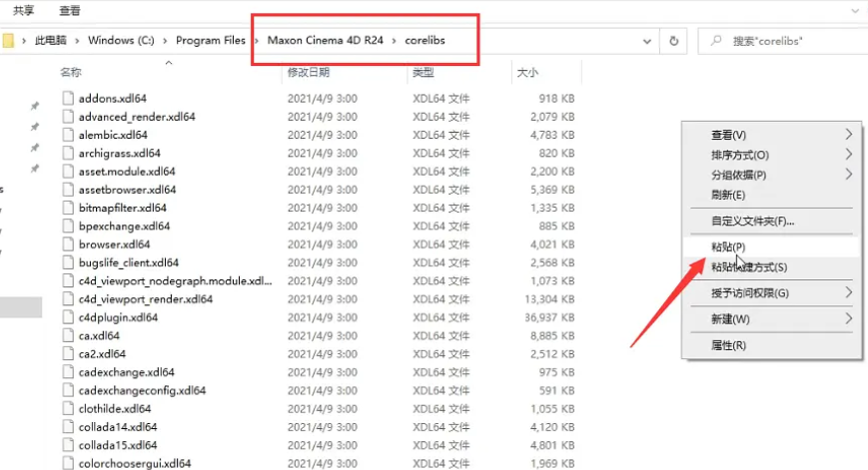
Task: Select the asset.module.xdl64 file icon
Action: [68, 172]
